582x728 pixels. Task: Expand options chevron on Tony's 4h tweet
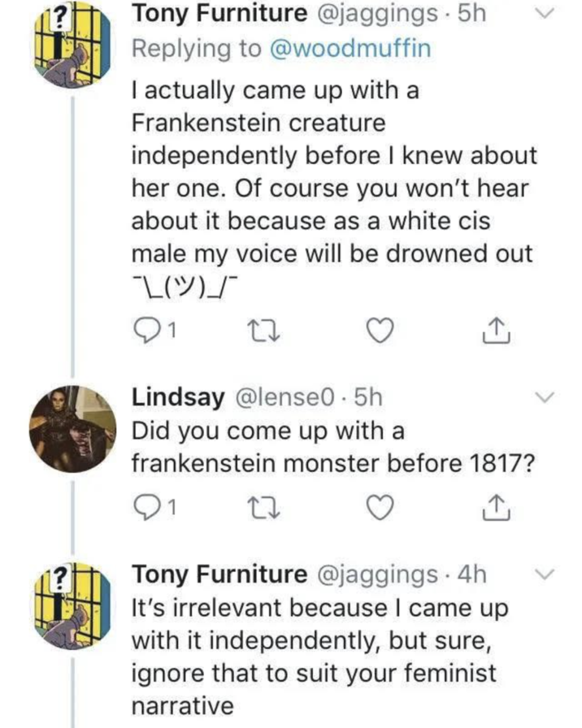pyautogui.click(x=545, y=574)
